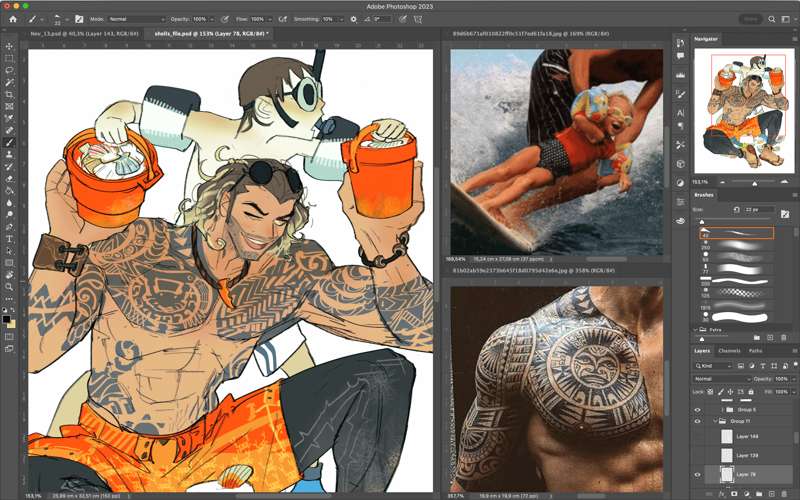
Task: Select the Eyedropper tool
Action: 9,118
